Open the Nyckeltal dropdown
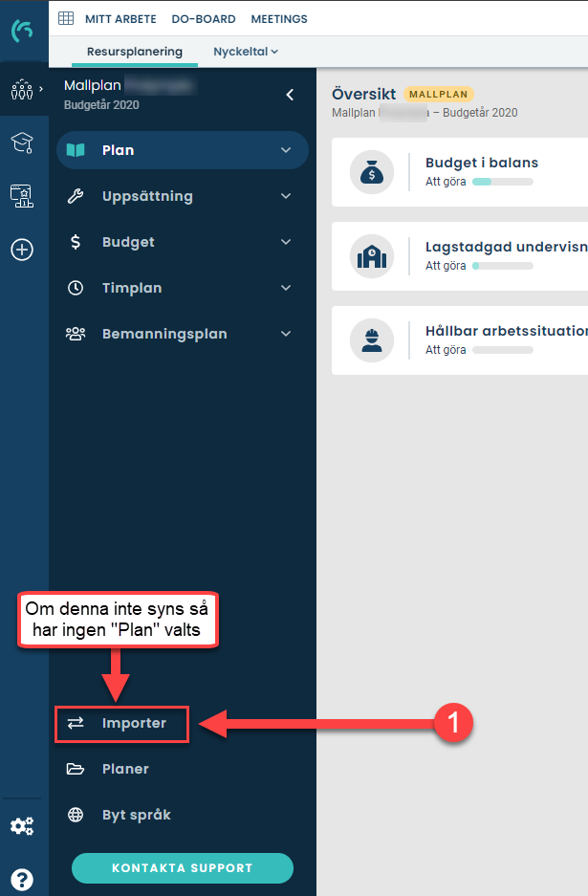Viewport: 588px width, 896px height. point(246,52)
